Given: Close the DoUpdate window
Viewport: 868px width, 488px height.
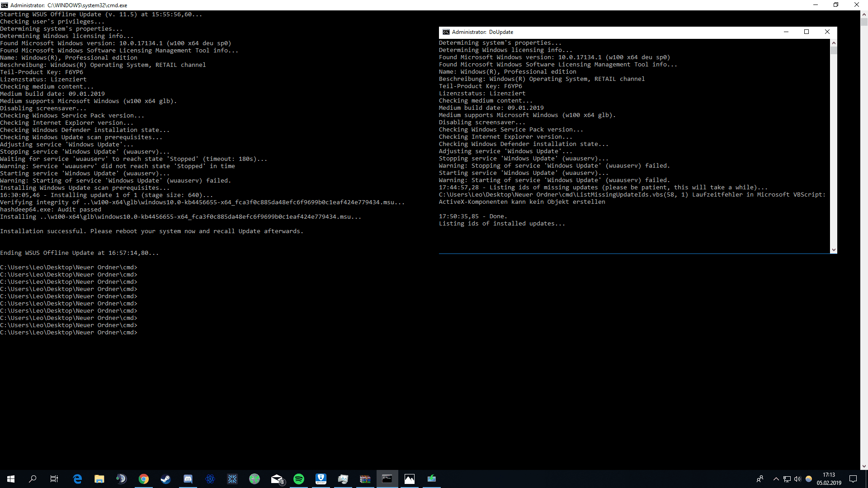Looking at the screenshot, I should pyautogui.click(x=827, y=32).
